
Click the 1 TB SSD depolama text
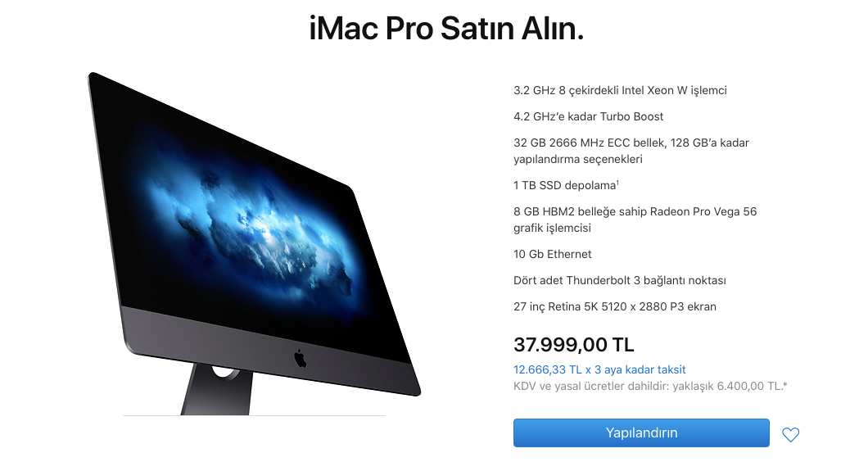tap(565, 186)
